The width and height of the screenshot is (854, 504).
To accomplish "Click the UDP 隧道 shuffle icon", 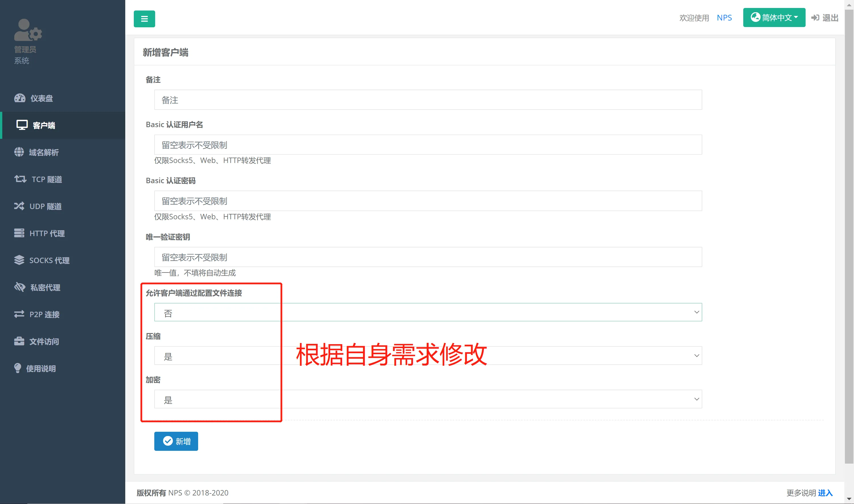I will (x=19, y=206).
